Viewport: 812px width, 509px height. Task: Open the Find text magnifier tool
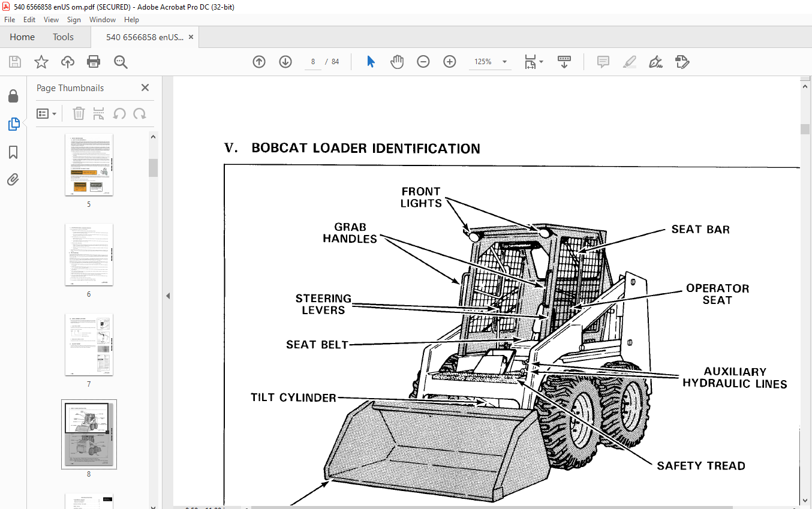coord(121,62)
